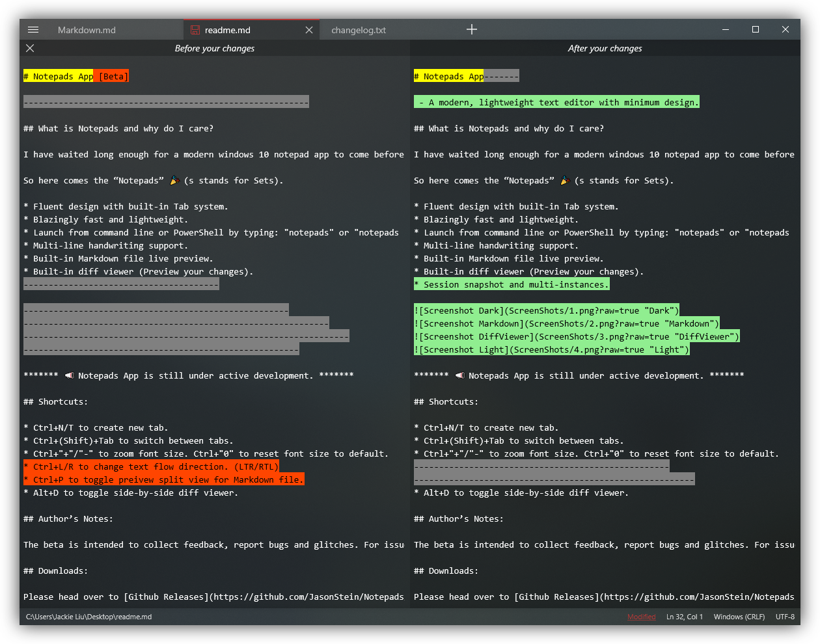Close the readme.md tab

[x=309, y=30]
